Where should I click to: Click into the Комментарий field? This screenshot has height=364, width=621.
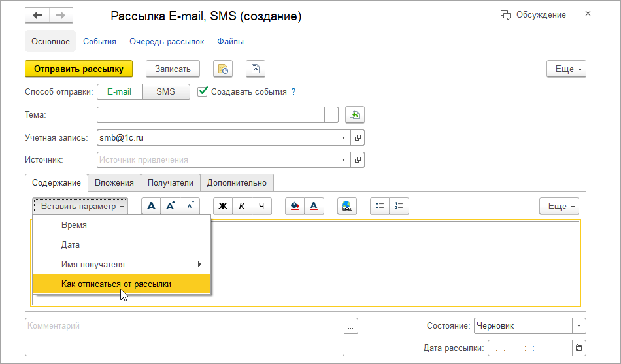[x=184, y=336]
